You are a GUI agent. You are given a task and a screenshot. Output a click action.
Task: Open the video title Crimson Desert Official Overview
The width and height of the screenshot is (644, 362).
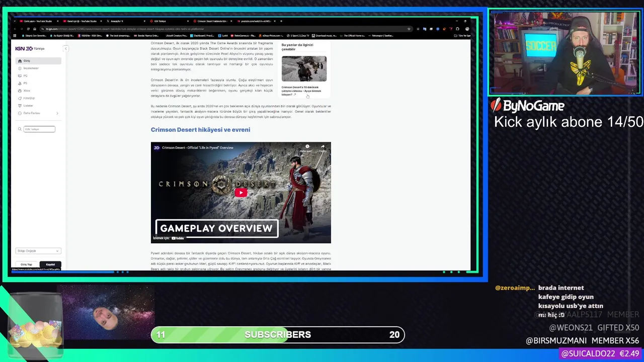coord(197,148)
